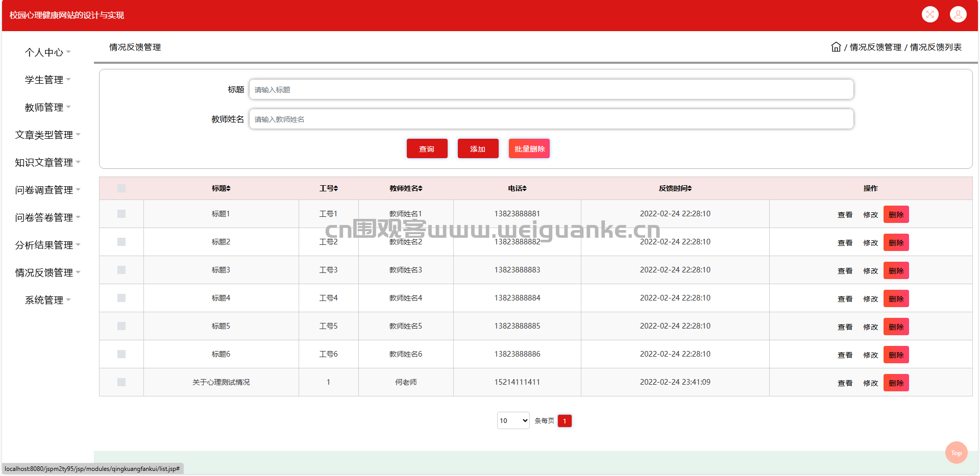Open the rows-per-page dropdown showing 10
Screen dimensions: 980x476
[x=513, y=420]
